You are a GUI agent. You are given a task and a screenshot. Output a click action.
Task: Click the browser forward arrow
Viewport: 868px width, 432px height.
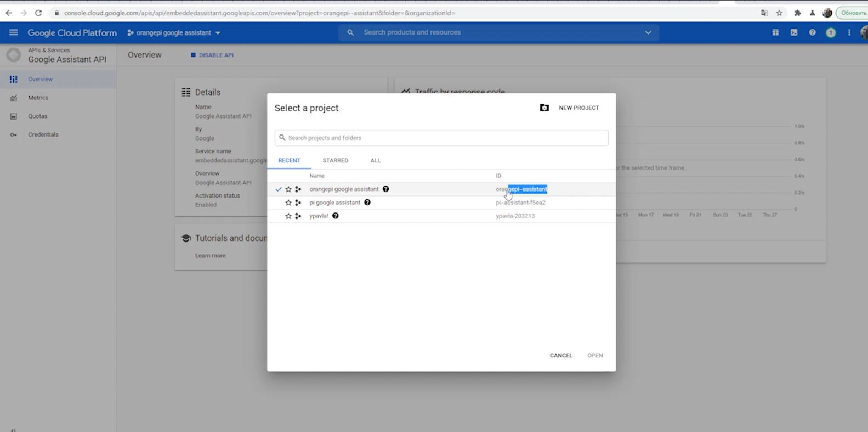23,13
